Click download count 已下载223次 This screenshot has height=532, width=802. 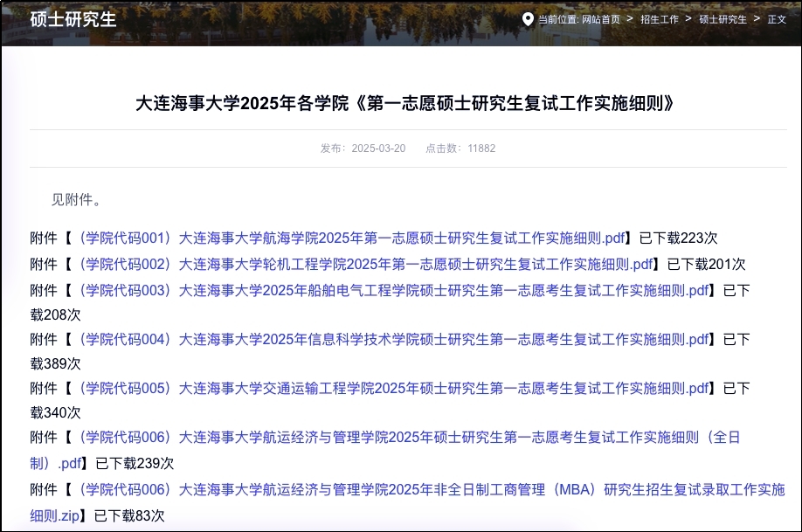pos(678,238)
